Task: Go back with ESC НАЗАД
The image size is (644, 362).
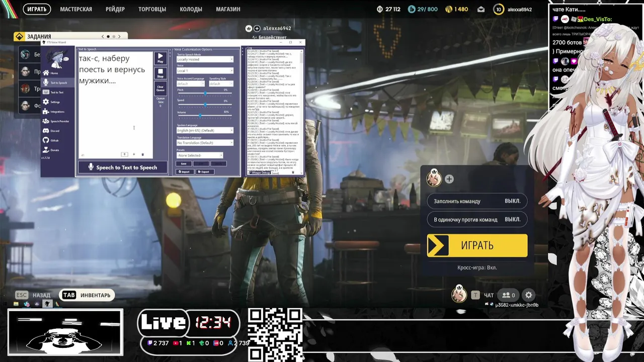Action: (x=33, y=295)
